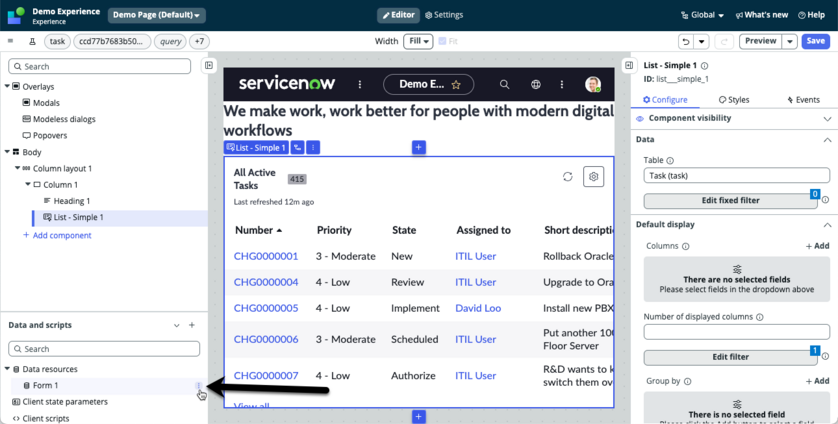Click Add next to Columns

817,246
